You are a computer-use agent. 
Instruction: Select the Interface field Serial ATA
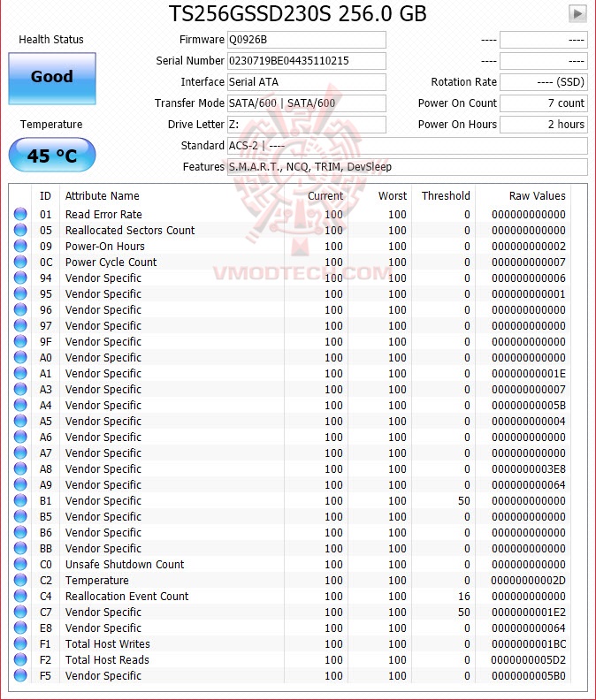[307, 82]
